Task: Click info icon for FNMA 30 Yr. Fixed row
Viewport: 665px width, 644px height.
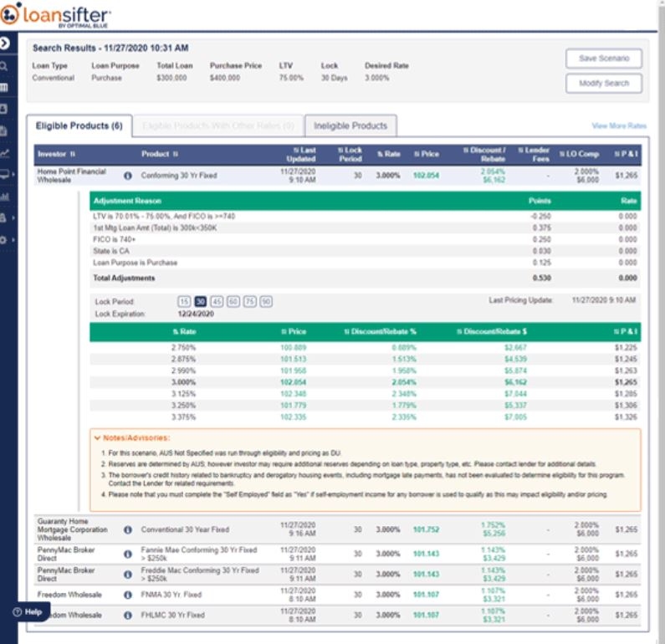Action: click(x=128, y=595)
